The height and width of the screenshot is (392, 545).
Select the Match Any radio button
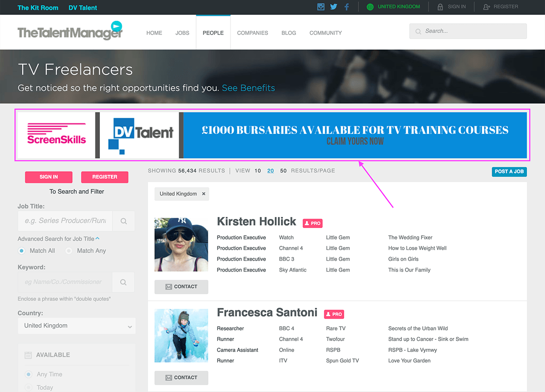click(x=69, y=251)
